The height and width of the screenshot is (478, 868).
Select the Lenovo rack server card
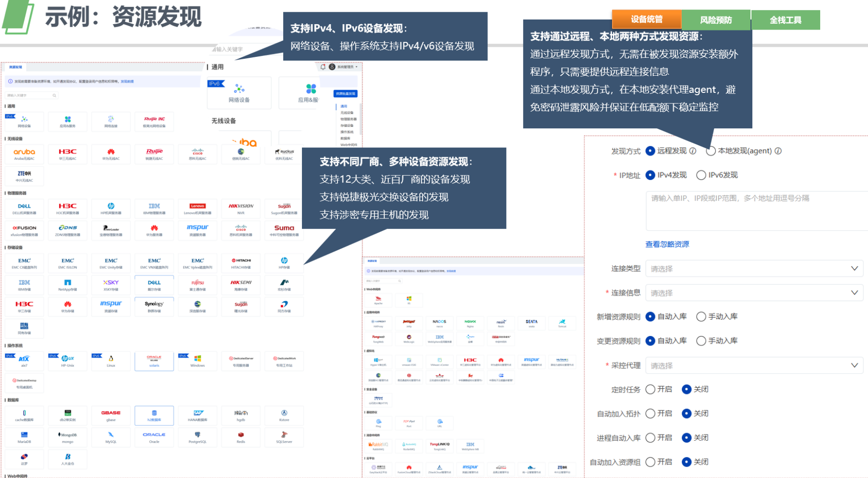[x=198, y=209]
